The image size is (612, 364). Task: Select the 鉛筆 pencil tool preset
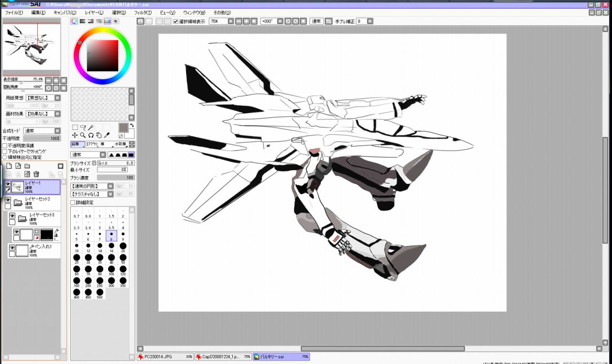77,144
